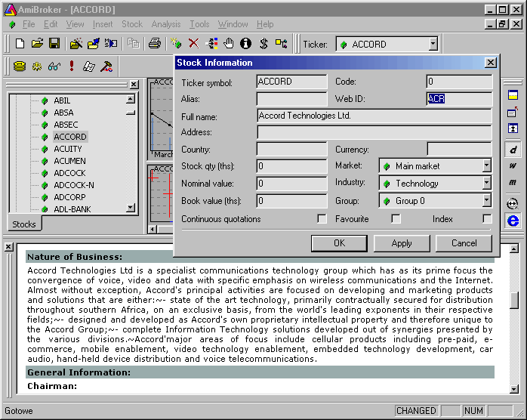Expand the Industry dropdown showing Technology
The width and height of the screenshot is (527, 420).
[486, 184]
